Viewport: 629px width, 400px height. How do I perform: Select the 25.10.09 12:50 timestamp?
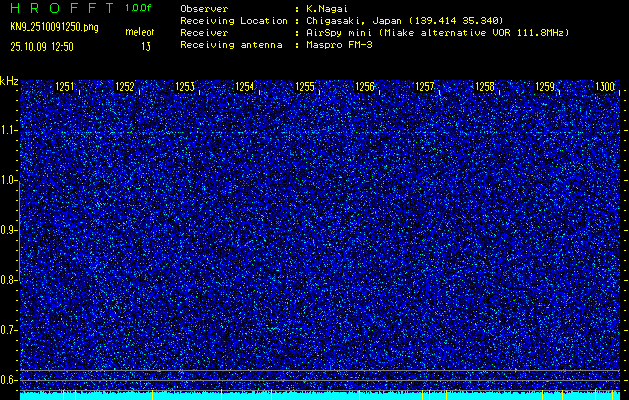(42, 46)
